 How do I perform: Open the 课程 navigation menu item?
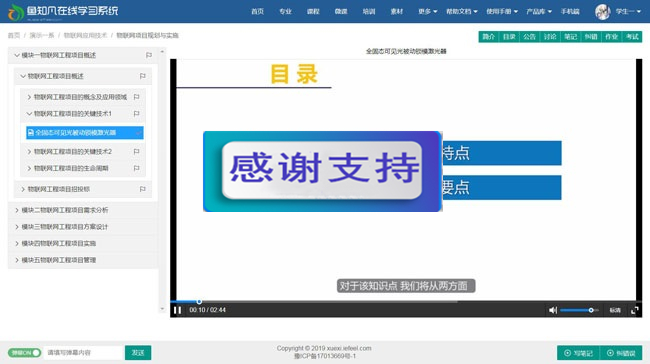point(313,12)
